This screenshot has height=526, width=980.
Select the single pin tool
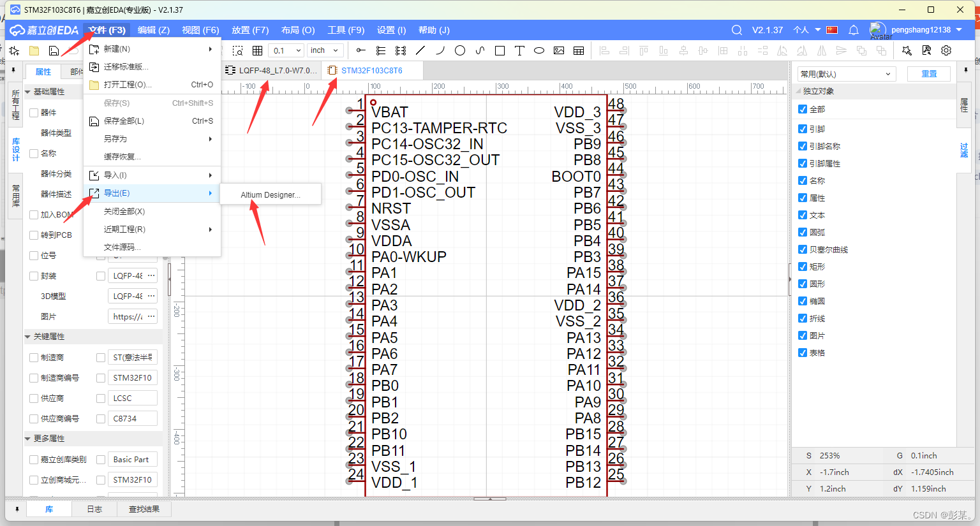[x=361, y=50]
